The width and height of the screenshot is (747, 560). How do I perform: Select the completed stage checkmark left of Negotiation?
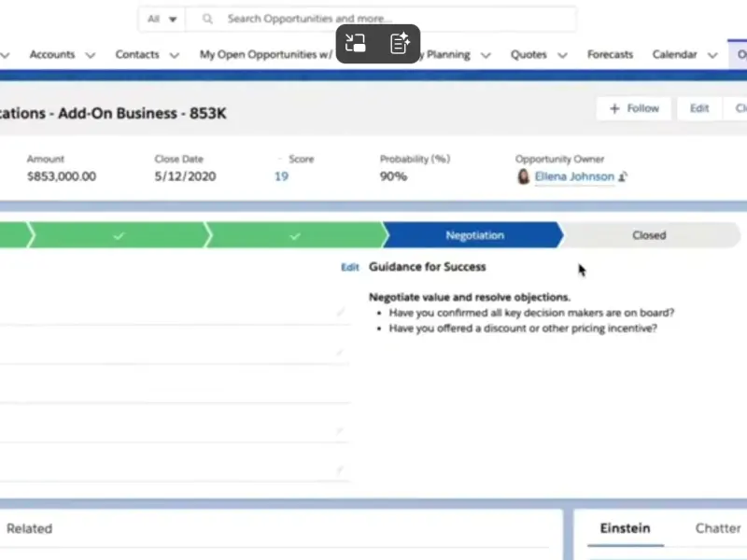click(x=295, y=236)
